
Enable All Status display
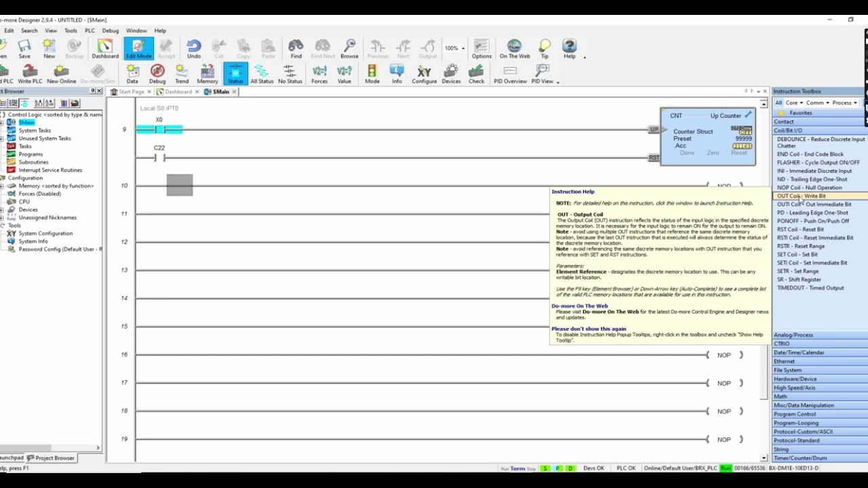(262, 75)
